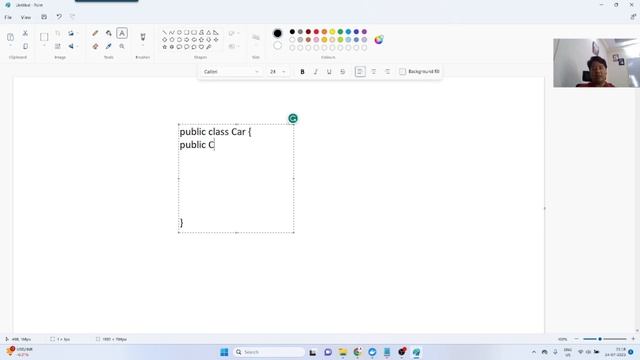This screenshot has height=360, width=640.
Task: Toggle Underline text formatting
Action: (x=329, y=71)
